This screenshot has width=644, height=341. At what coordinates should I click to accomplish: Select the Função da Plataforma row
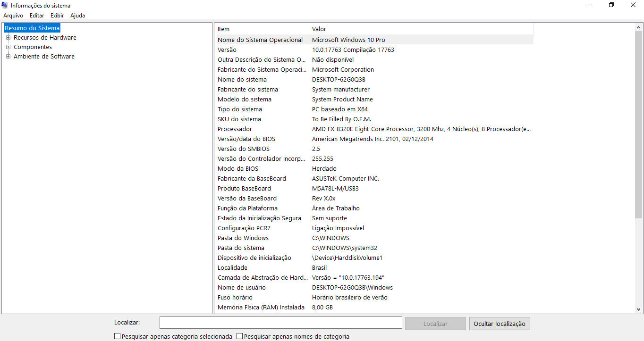[x=374, y=208]
